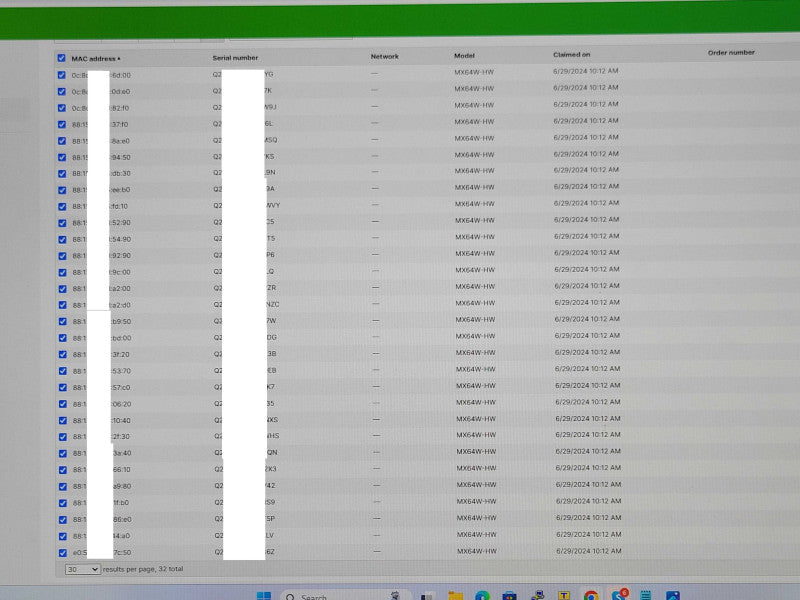This screenshot has height=600, width=800.
Task: Uncheck the row with MAC ending fd:10
Action: click(62, 207)
